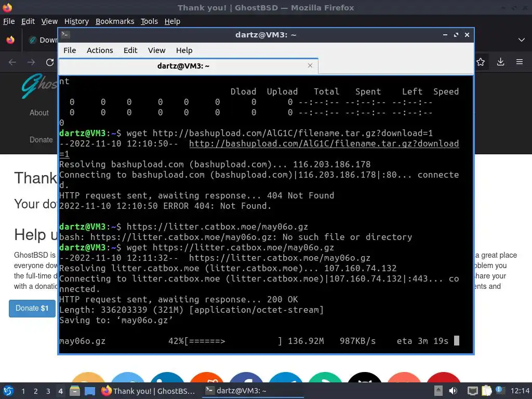Open the terminal Edit menu
Viewport: 532px width, 399px height.
tap(130, 50)
